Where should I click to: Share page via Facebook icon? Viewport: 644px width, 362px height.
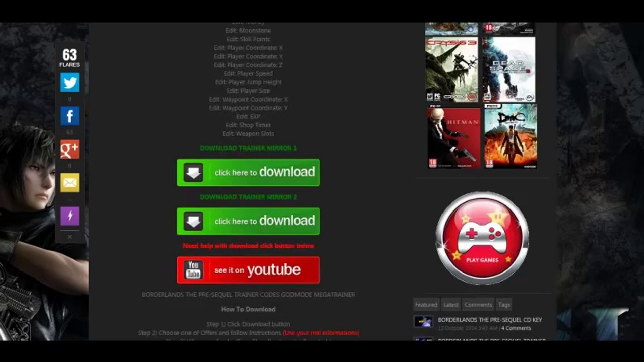coord(70,116)
